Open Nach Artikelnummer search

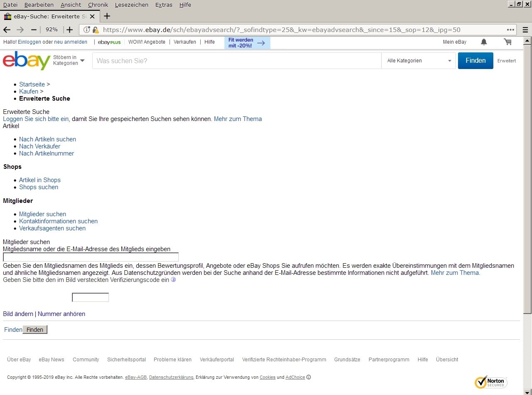47,153
